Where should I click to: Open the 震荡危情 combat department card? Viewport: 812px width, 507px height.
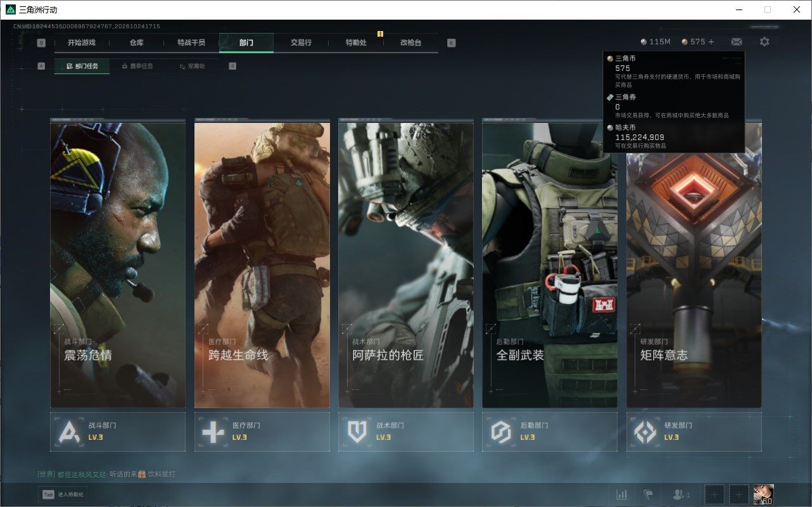(x=118, y=265)
